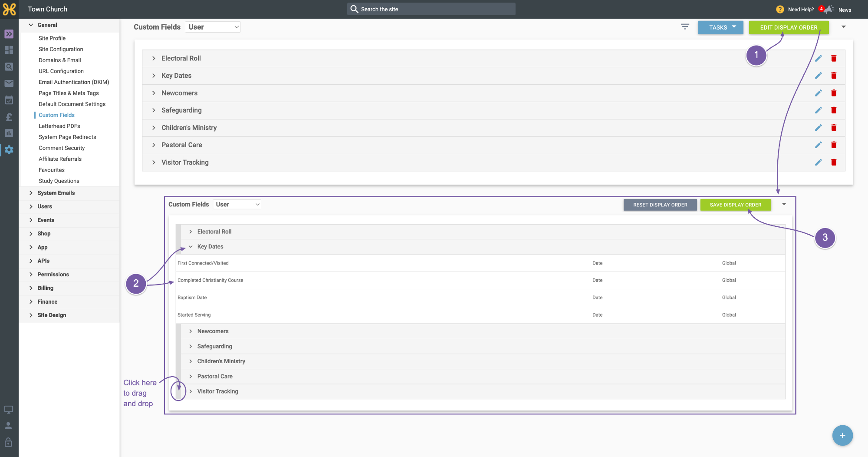The image size is (868, 457).
Task: Click the Need Help question mark icon
Action: pos(780,9)
